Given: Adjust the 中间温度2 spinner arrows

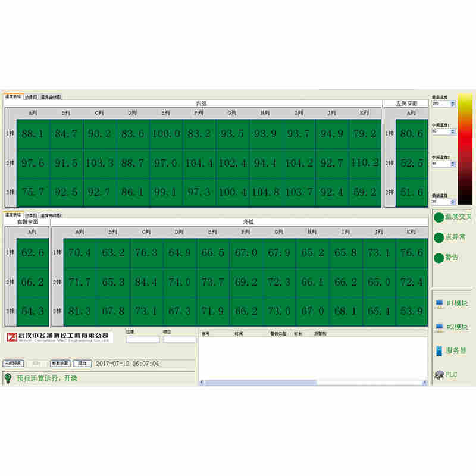Looking at the screenshot, I should 453,162.
